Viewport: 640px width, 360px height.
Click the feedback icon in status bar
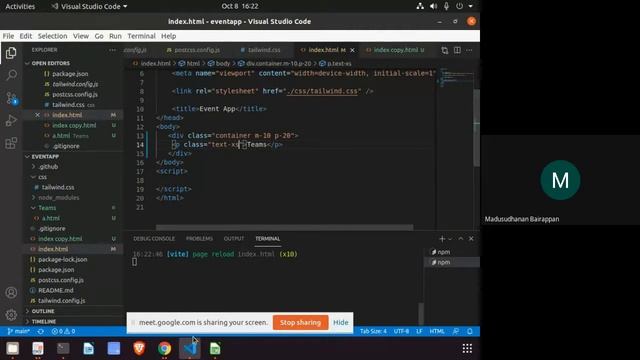(x=456, y=331)
